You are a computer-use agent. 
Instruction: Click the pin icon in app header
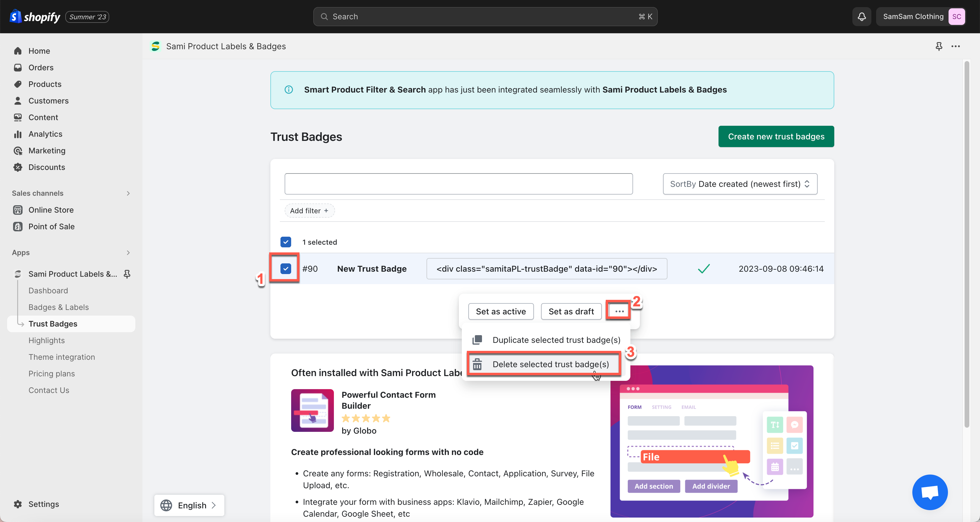click(939, 46)
